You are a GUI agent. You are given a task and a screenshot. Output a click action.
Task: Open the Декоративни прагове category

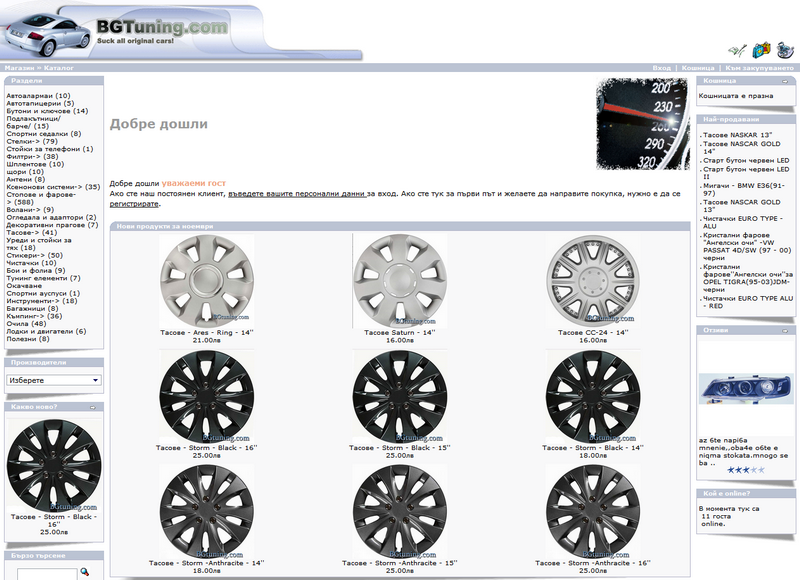point(52,225)
